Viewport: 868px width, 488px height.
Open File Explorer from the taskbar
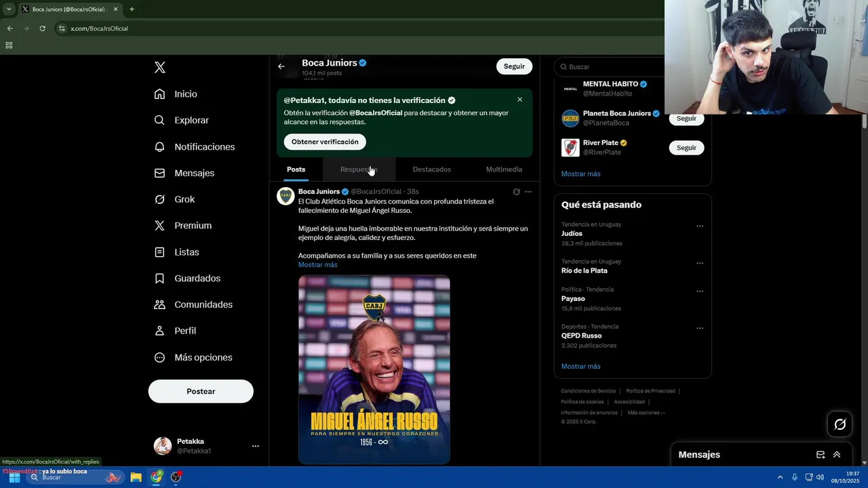(x=136, y=477)
